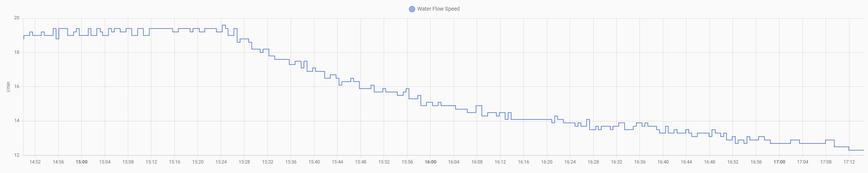Click the 15:12 time axis label
The image size is (868, 173).
(x=151, y=162)
